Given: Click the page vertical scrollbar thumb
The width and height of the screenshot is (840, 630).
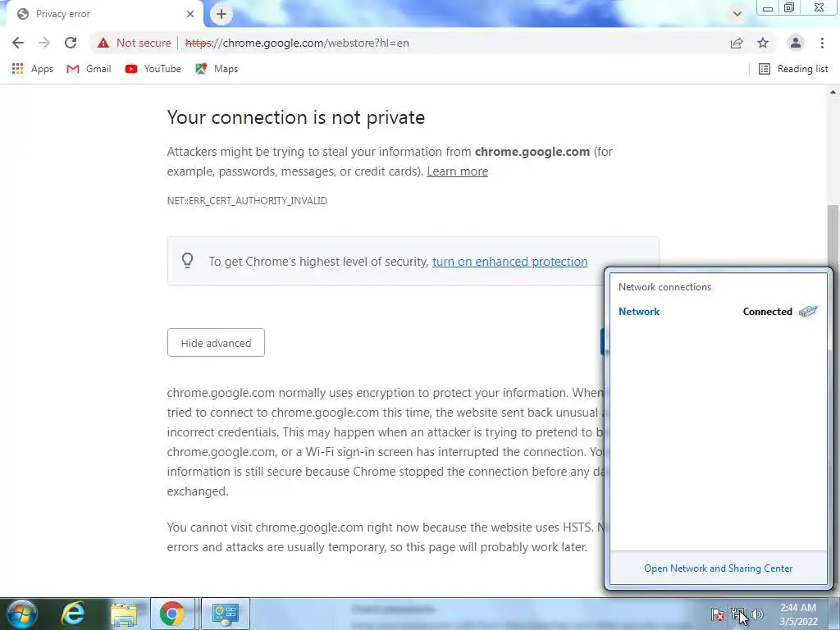Looking at the screenshot, I should (x=833, y=279).
